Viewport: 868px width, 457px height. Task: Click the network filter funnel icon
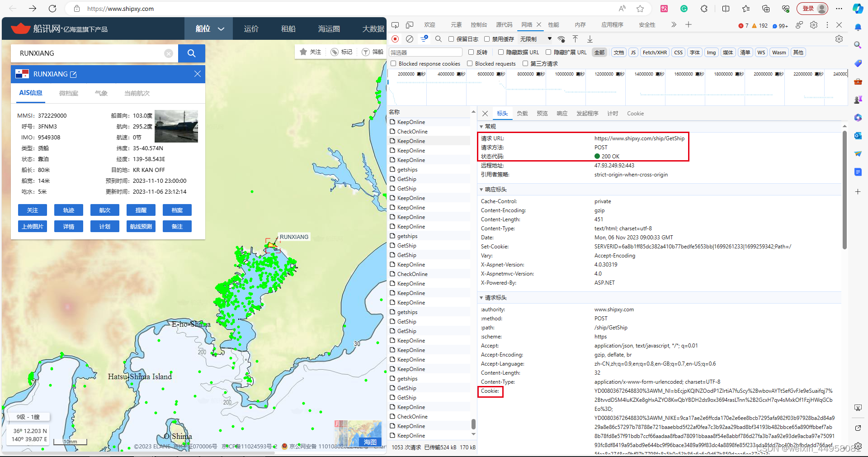pyautogui.click(x=424, y=39)
